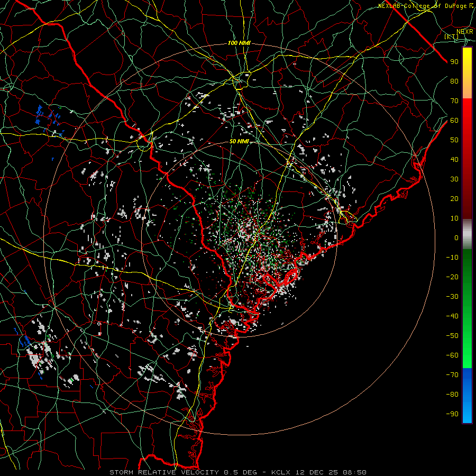Pick the blue band at scale bottom
The height and width of the screenshot is (476, 476).
click(467, 396)
